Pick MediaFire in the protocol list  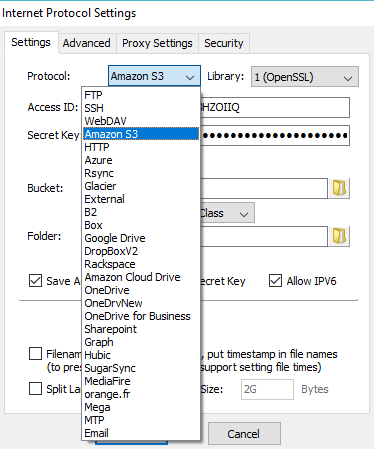[x=141, y=381]
